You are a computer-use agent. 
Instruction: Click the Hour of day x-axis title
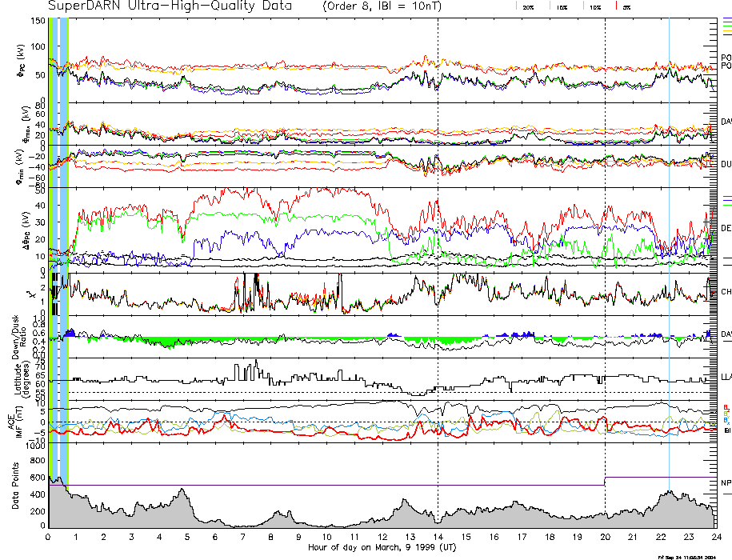pyautogui.click(x=382, y=548)
